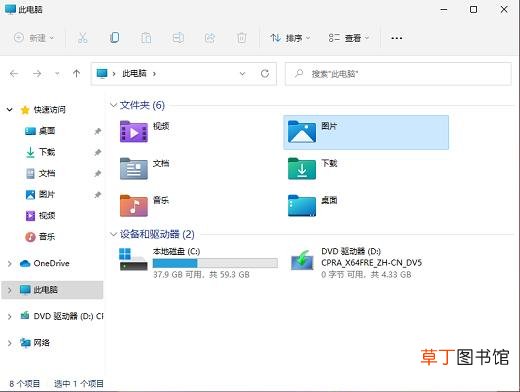This screenshot has width=520, height=392.
Task: Collapse the 设备和驱动器 (2) group header
Action: tap(113, 234)
